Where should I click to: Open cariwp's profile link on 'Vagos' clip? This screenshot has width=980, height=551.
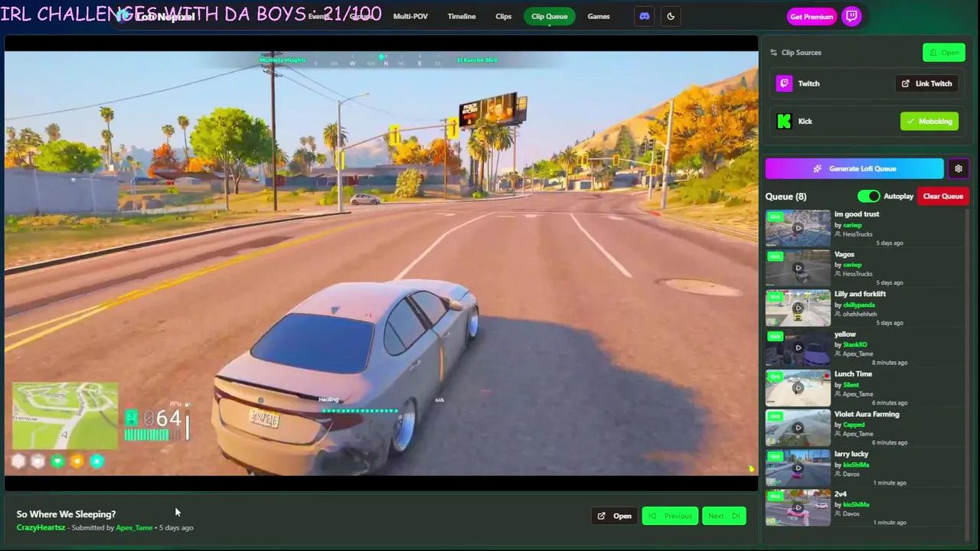tap(852, 265)
